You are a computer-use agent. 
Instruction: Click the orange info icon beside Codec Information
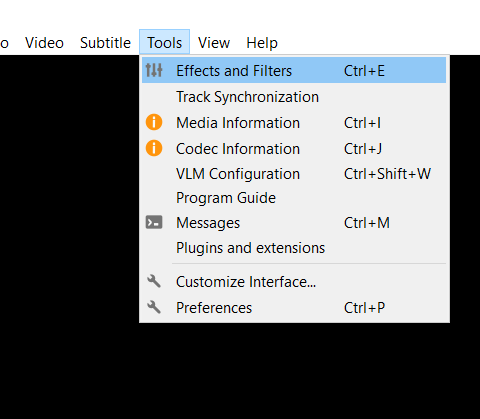pos(154,148)
